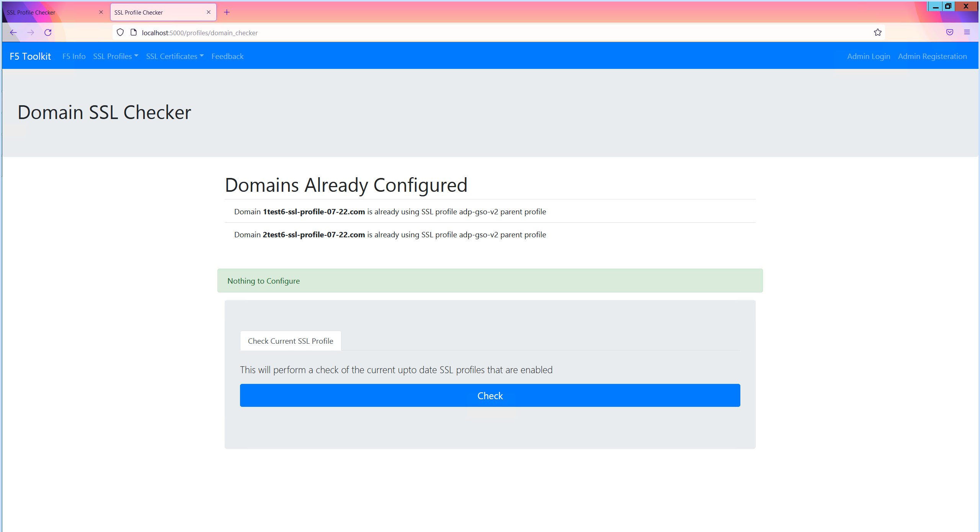Screen dimensions: 980x532
Task: Click the F5 Toolkit brand logo
Action: click(30, 56)
